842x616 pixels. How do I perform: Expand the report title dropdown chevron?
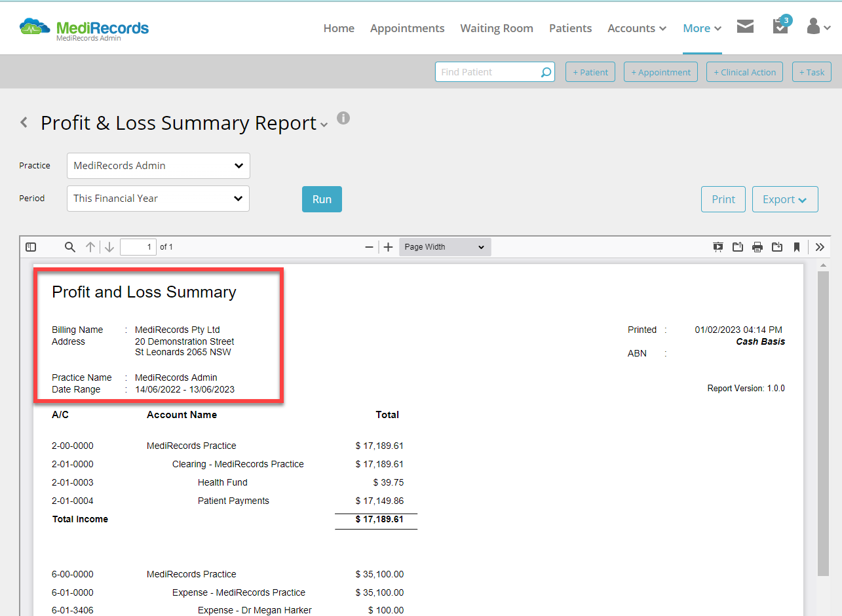click(x=324, y=125)
